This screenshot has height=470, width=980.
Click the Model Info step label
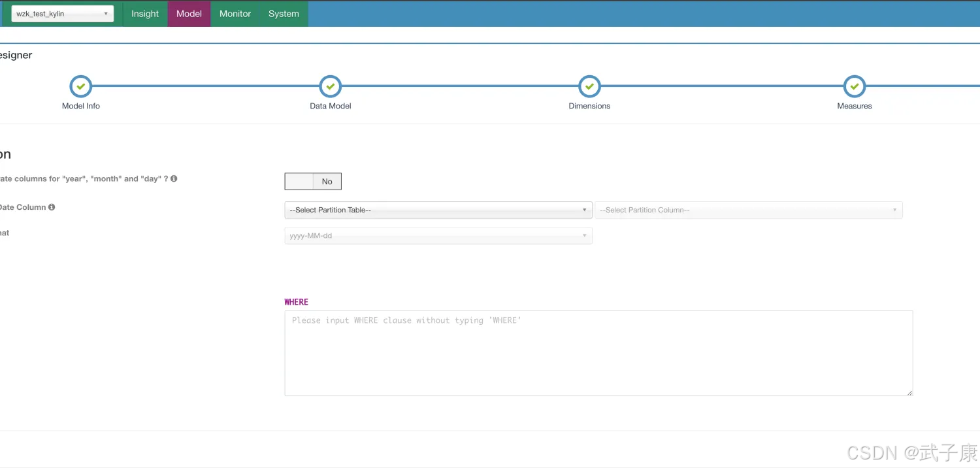point(81,106)
